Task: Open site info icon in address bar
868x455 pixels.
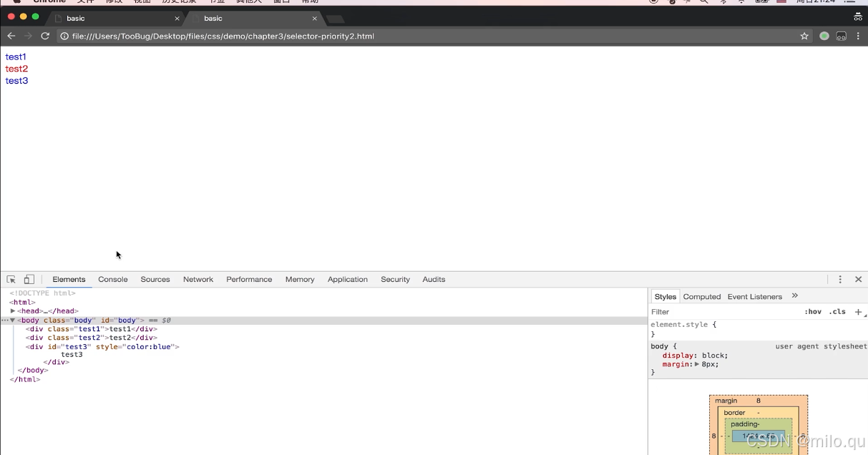Action: (x=64, y=36)
